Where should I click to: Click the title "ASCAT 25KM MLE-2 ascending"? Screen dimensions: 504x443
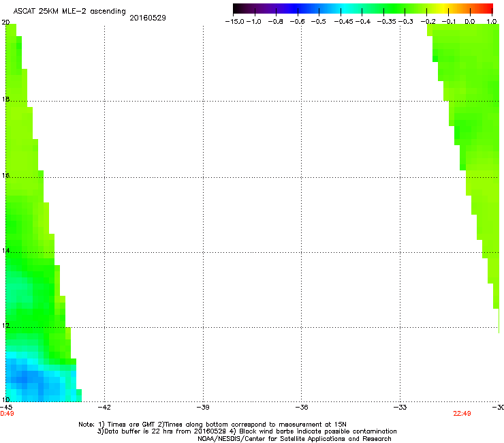coord(69,11)
